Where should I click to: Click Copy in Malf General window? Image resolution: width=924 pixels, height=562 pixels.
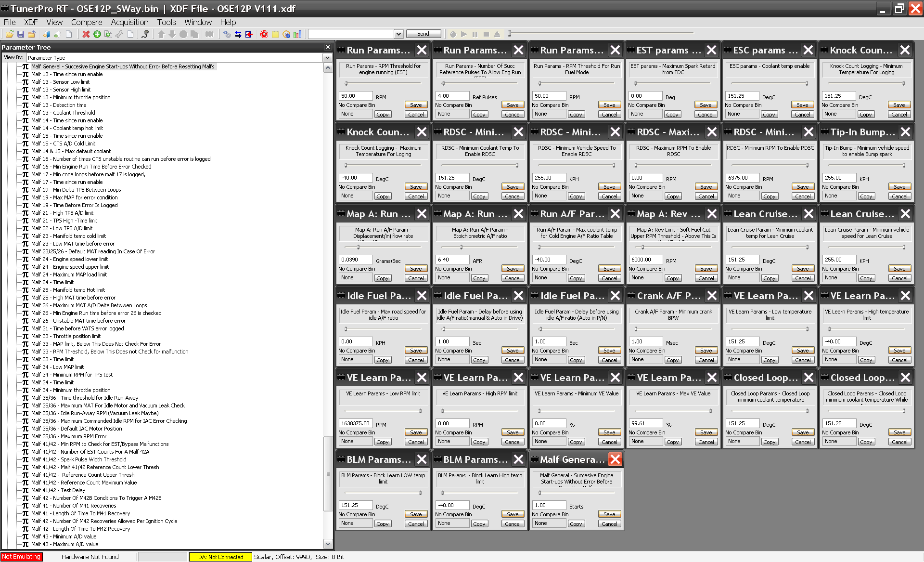(x=576, y=524)
